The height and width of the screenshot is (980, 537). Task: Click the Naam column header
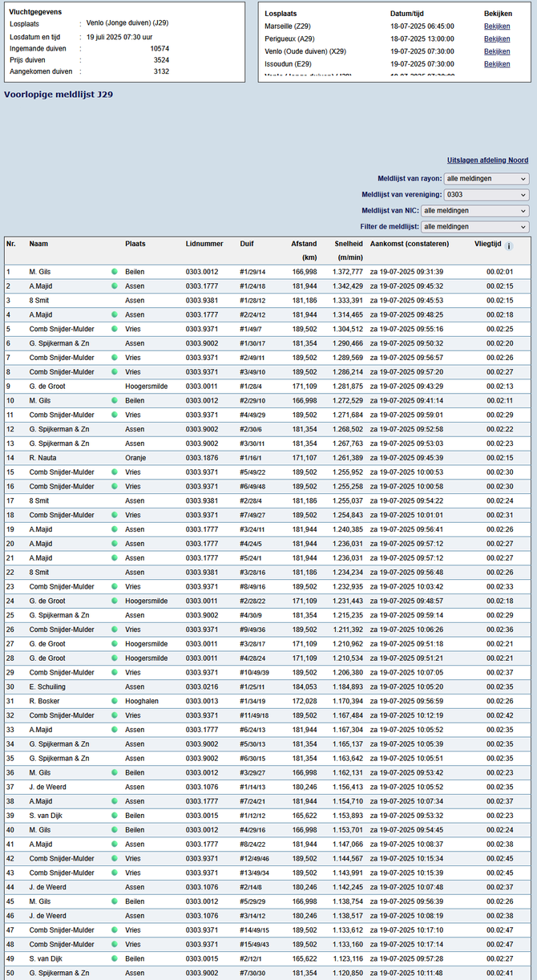click(38, 243)
